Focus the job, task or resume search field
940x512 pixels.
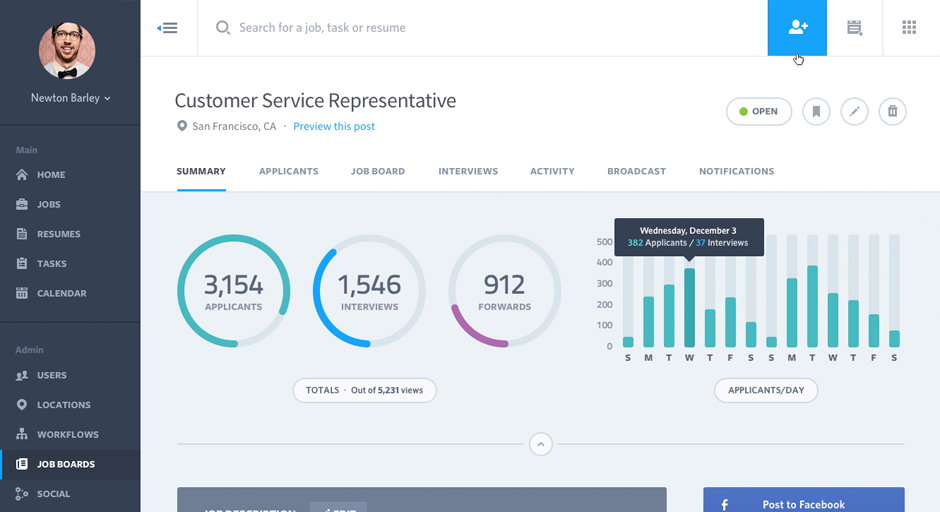point(480,28)
